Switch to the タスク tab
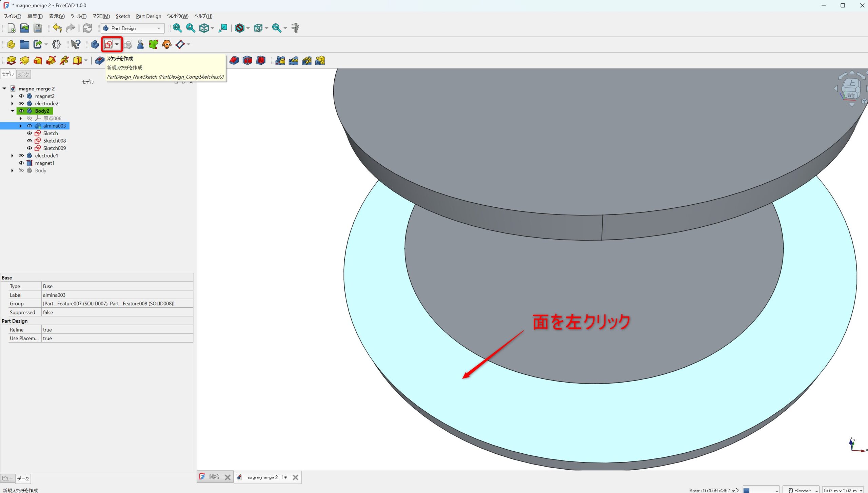This screenshot has width=868, height=493. click(23, 74)
